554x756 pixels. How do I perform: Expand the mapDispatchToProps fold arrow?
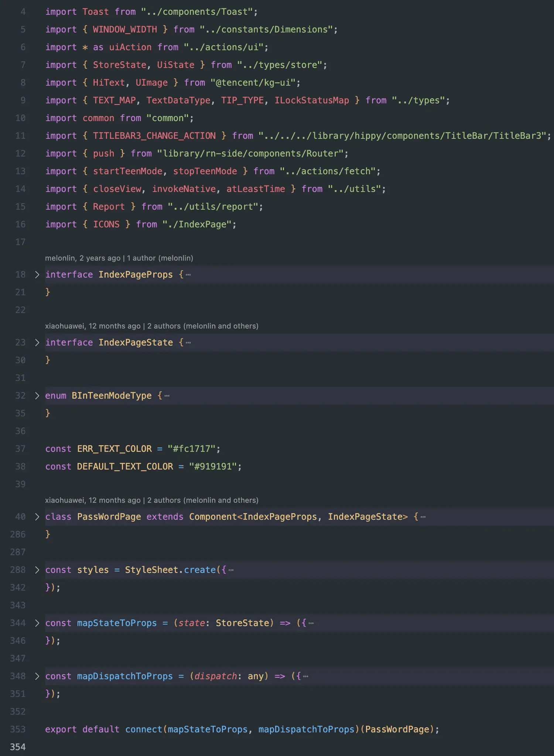(x=37, y=676)
